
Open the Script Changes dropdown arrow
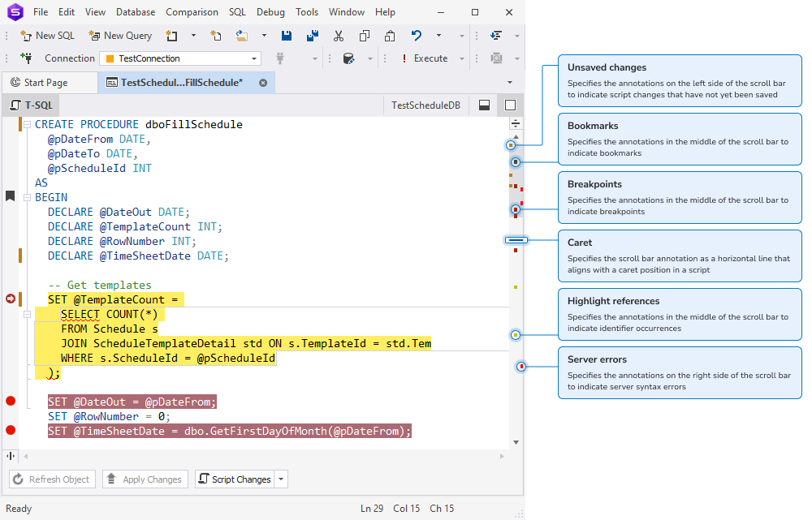point(280,479)
